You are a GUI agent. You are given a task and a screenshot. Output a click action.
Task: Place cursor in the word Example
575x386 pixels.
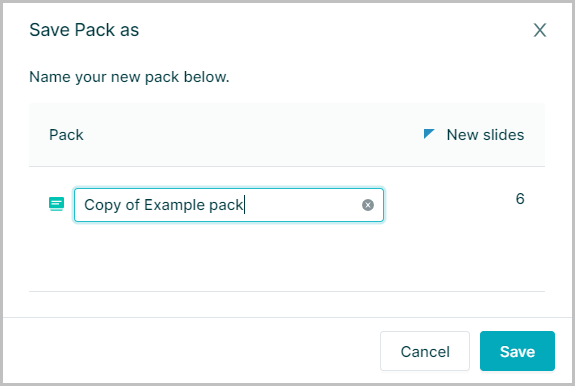(x=175, y=205)
